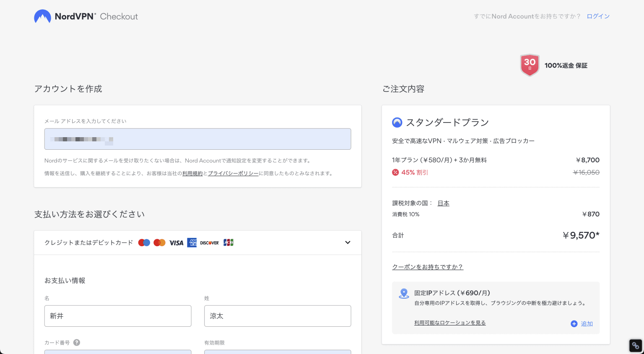Image resolution: width=644 pixels, height=354 pixels.
Task: Click the ログイン link in header
Action: (598, 16)
